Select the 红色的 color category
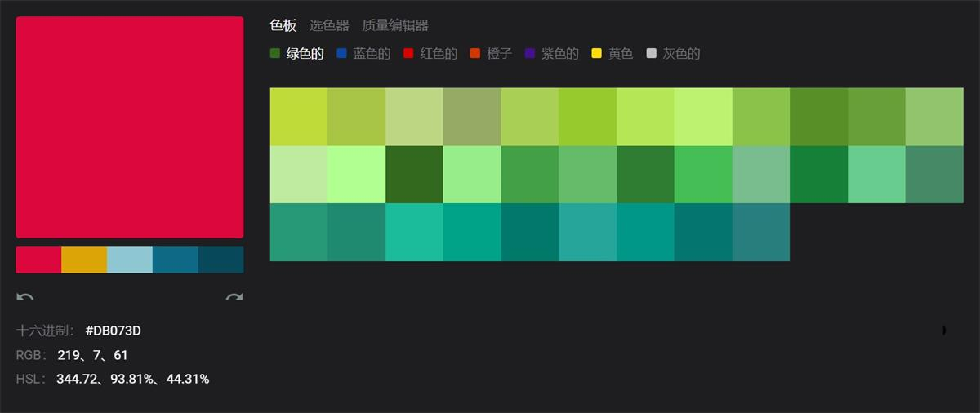The height and width of the screenshot is (413, 980). click(x=430, y=54)
